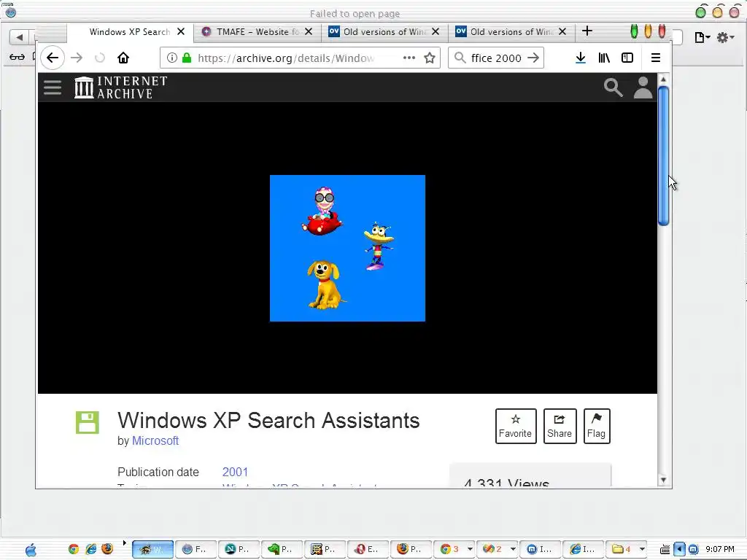
Task: Switch to the Opera taskbar button
Action: 368,549
